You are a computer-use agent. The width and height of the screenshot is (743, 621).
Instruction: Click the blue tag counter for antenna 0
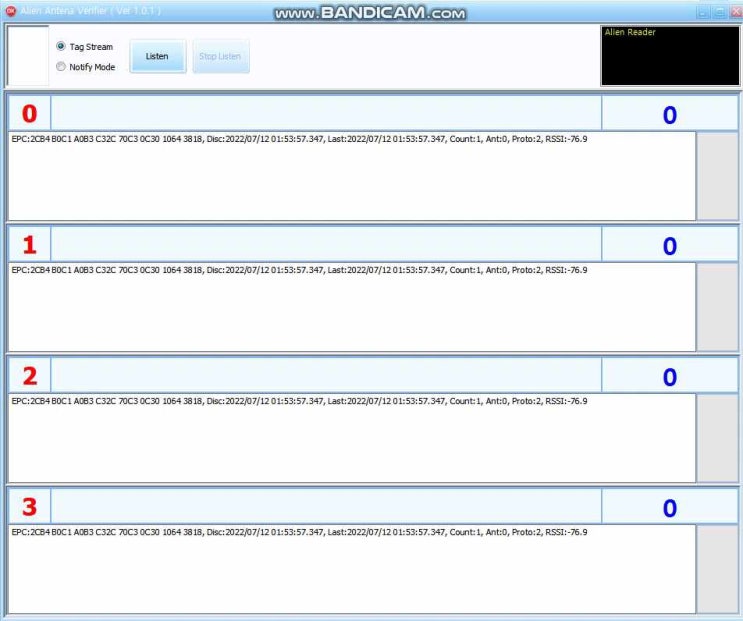tap(669, 115)
